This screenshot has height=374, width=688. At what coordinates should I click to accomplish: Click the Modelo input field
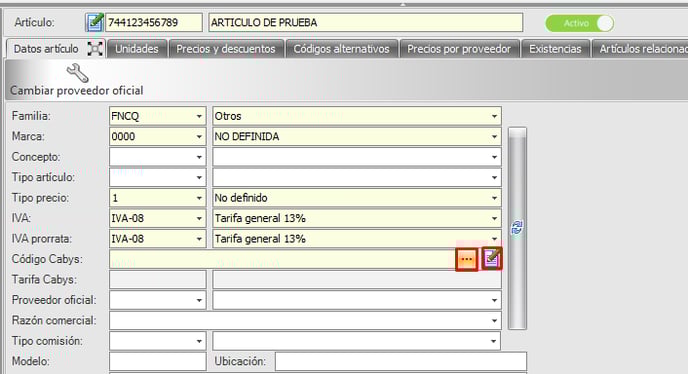(158, 361)
